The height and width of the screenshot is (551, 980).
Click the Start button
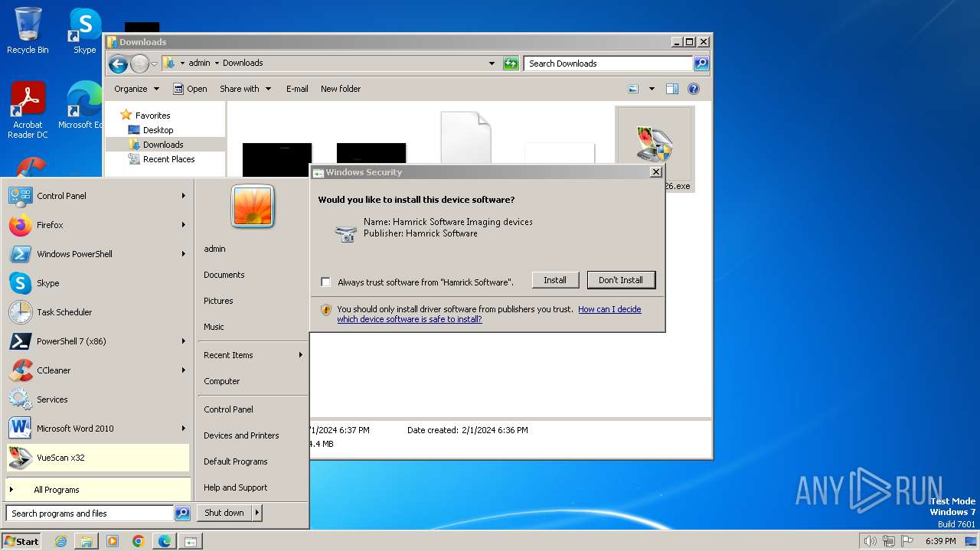point(21,541)
